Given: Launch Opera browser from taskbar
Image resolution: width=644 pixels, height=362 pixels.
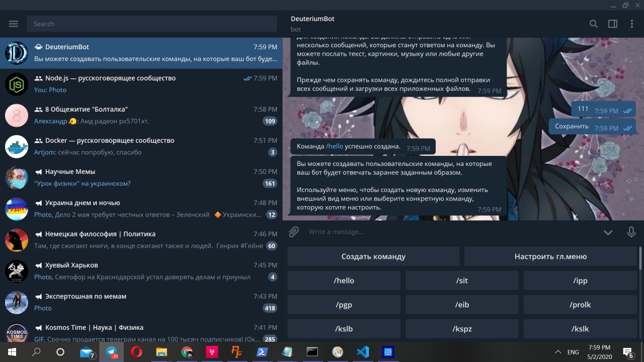Looking at the screenshot, I should pyautogui.click(x=136, y=352).
